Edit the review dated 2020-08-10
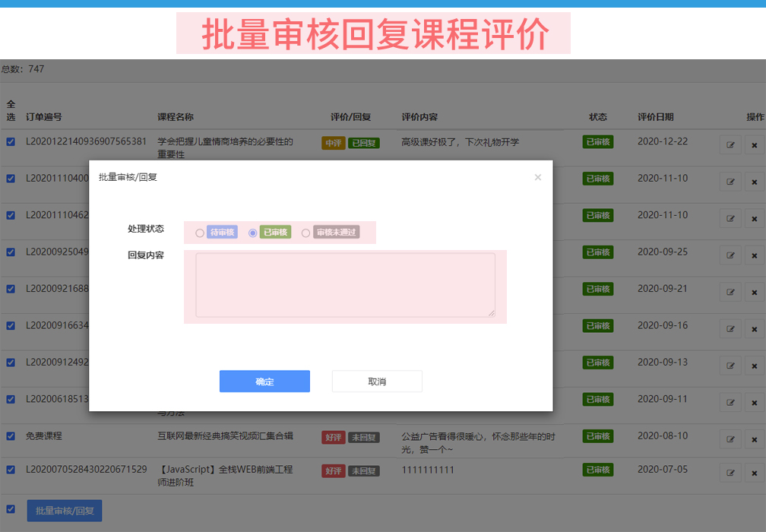Screen dimensions: 766x532 730,439
